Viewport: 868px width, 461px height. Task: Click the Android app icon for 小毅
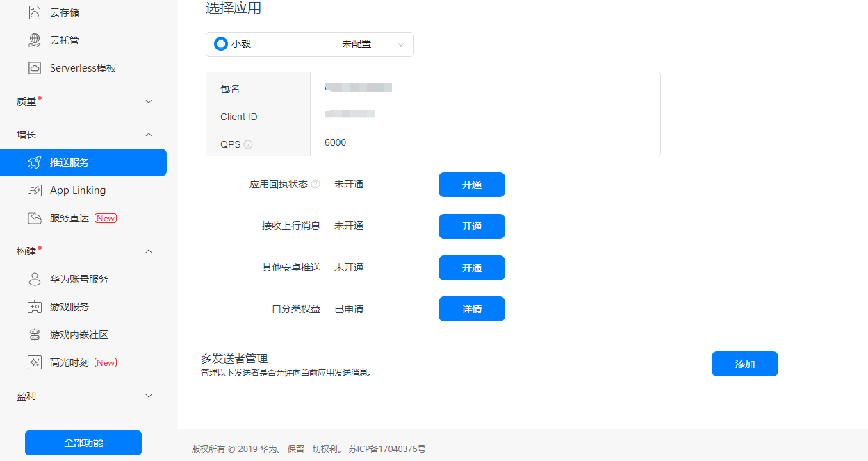click(x=221, y=44)
